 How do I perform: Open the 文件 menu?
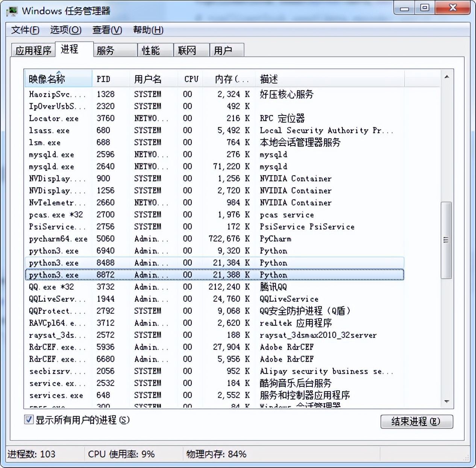click(24, 30)
